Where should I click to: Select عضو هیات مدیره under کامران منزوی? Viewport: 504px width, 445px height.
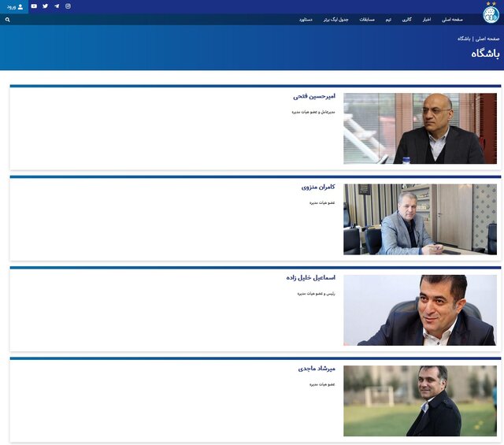322,203
